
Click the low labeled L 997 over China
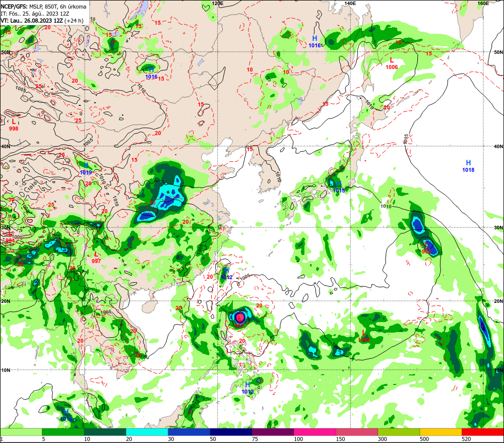96,258
